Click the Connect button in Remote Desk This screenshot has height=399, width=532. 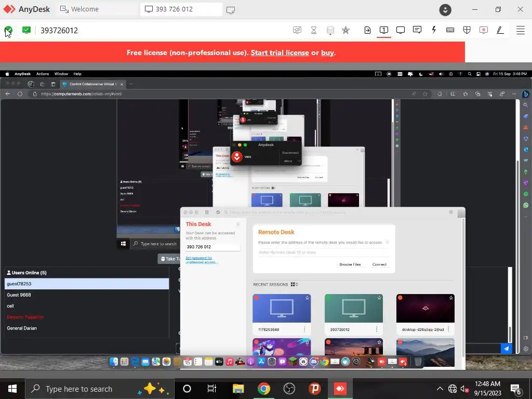click(x=379, y=264)
